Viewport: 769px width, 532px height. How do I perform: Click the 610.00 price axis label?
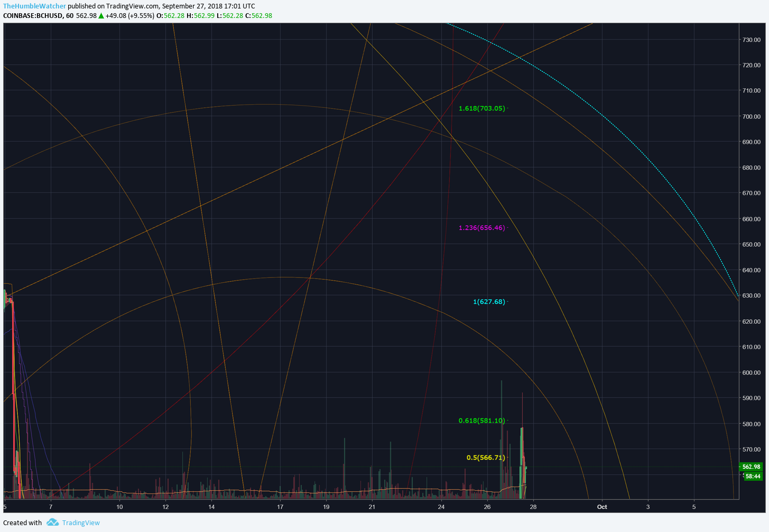point(752,347)
